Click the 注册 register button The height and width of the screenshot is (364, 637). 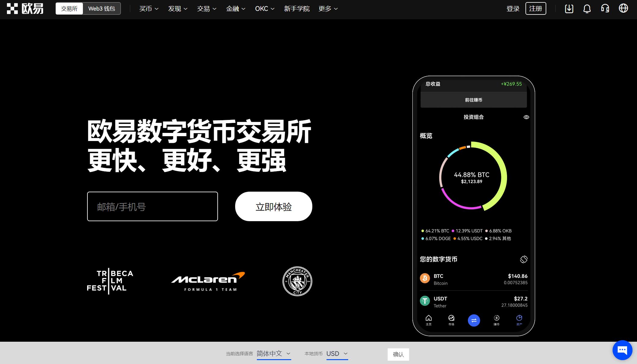(x=535, y=8)
